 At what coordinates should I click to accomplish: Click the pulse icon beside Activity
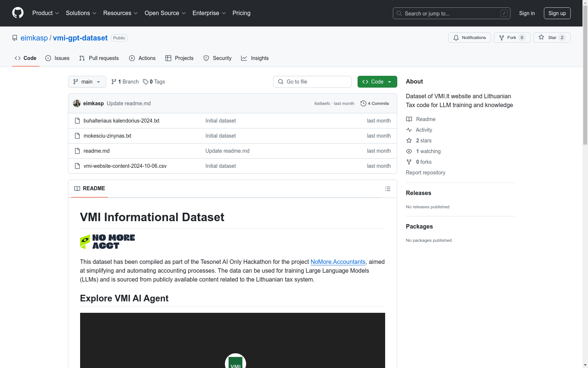(x=409, y=130)
